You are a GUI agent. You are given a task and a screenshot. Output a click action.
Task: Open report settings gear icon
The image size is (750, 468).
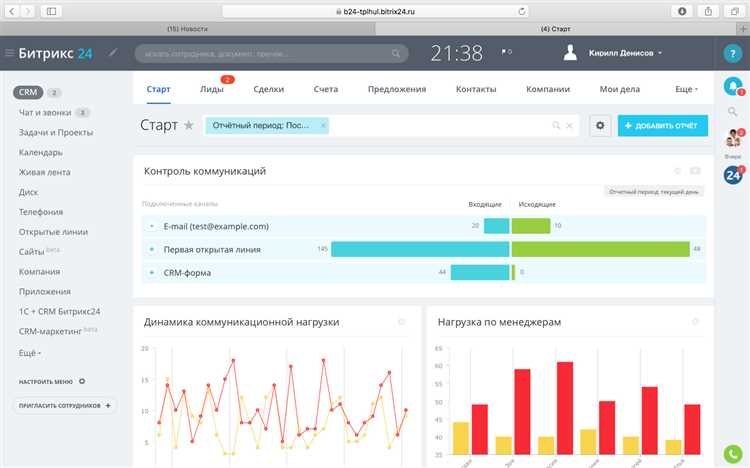click(600, 125)
